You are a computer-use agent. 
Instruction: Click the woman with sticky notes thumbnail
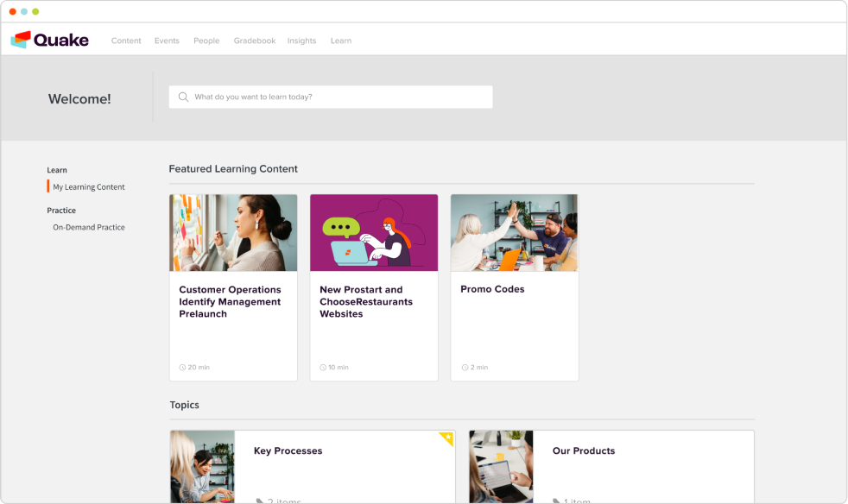233,232
